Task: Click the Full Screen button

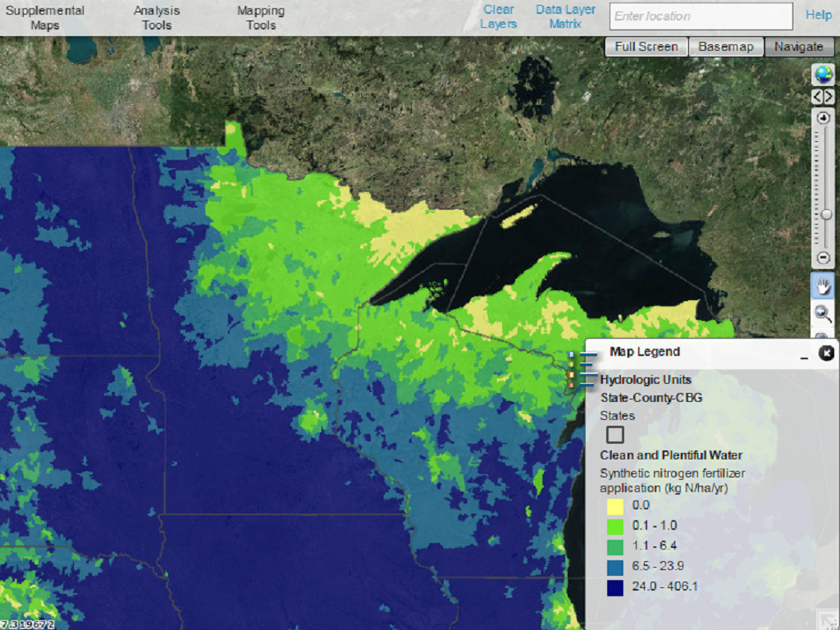Action: (646, 47)
